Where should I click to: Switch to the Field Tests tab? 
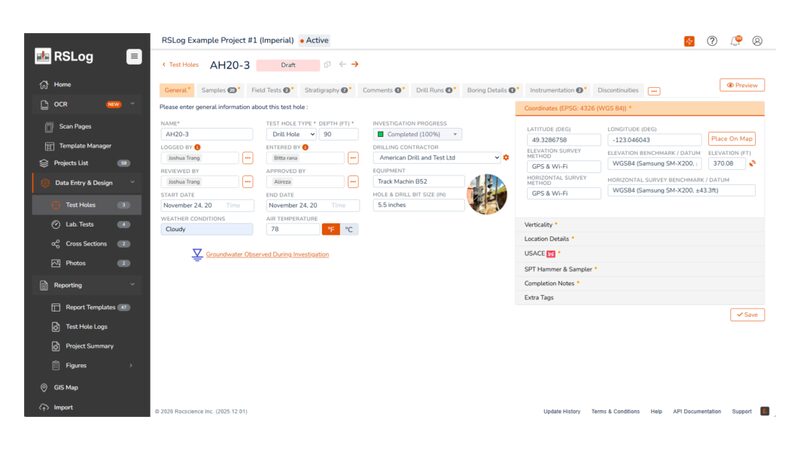272,90
